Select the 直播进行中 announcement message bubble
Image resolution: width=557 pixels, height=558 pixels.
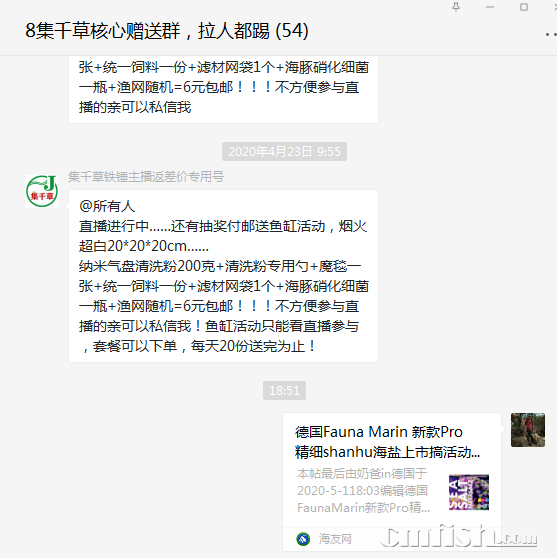pos(223,276)
